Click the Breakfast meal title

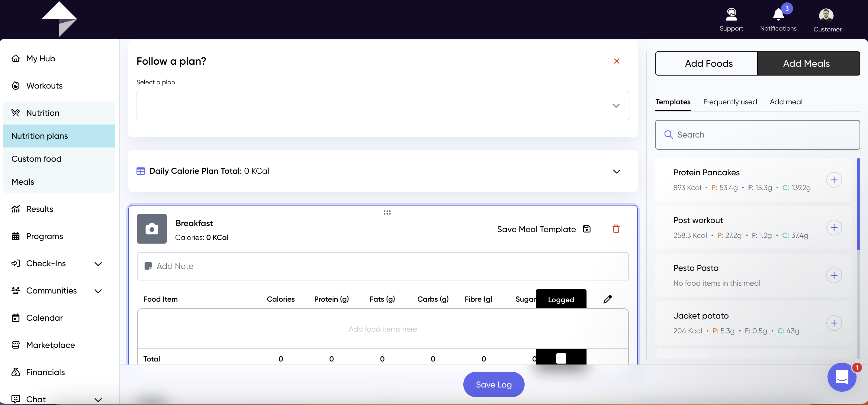tap(194, 223)
